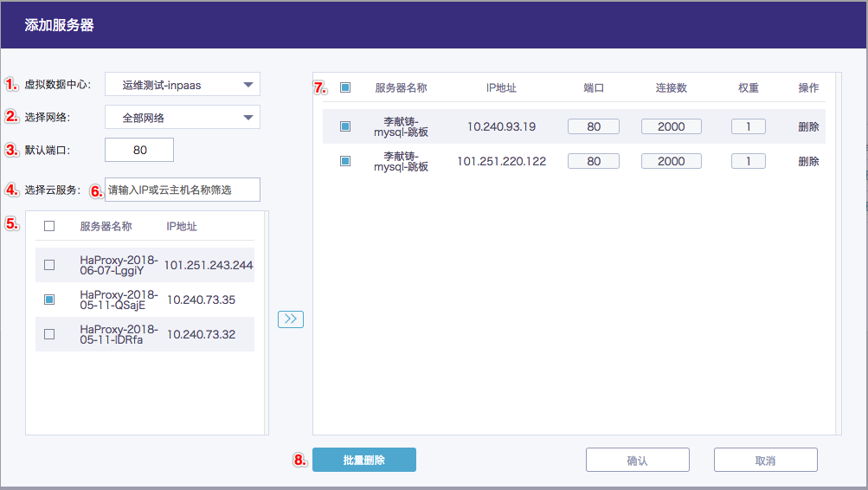Edit the weight field for 101.251.220.122
The height and width of the screenshot is (490, 868).
(748, 161)
